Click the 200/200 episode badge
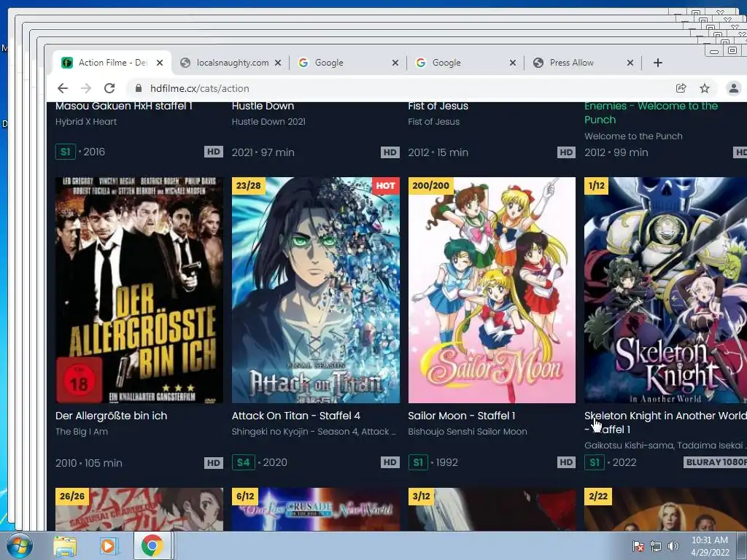The height and width of the screenshot is (560, 747). pyautogui.click(x=430, y=186)
